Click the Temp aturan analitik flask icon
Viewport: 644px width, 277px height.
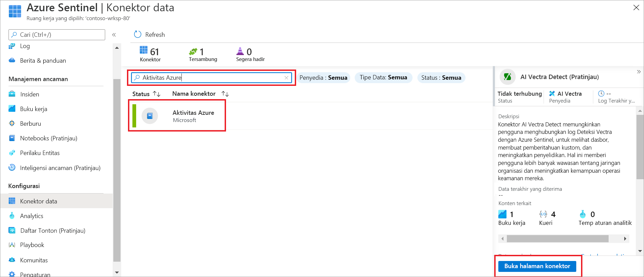tap(583, 214)
